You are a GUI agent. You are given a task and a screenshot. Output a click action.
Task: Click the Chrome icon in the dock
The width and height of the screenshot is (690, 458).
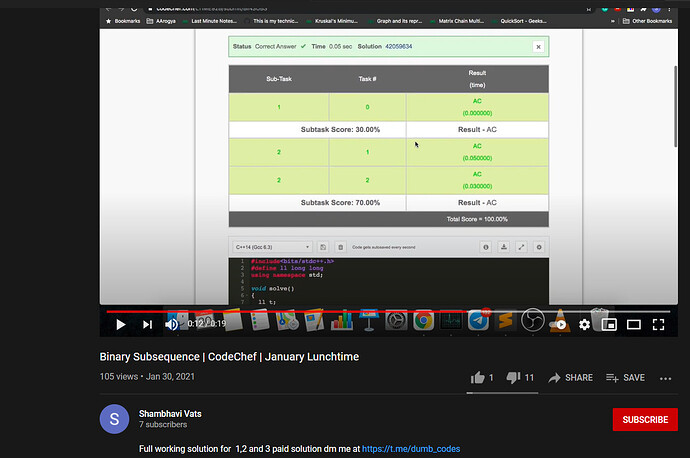tap(423, 320)
